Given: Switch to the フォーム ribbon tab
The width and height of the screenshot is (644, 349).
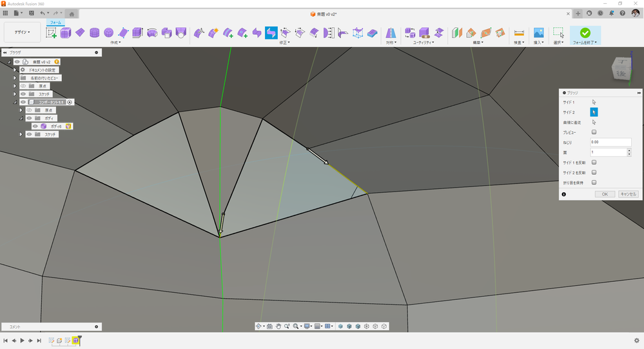Looking at the screenshot, I should pyautogui.click(x=55, y=23).
